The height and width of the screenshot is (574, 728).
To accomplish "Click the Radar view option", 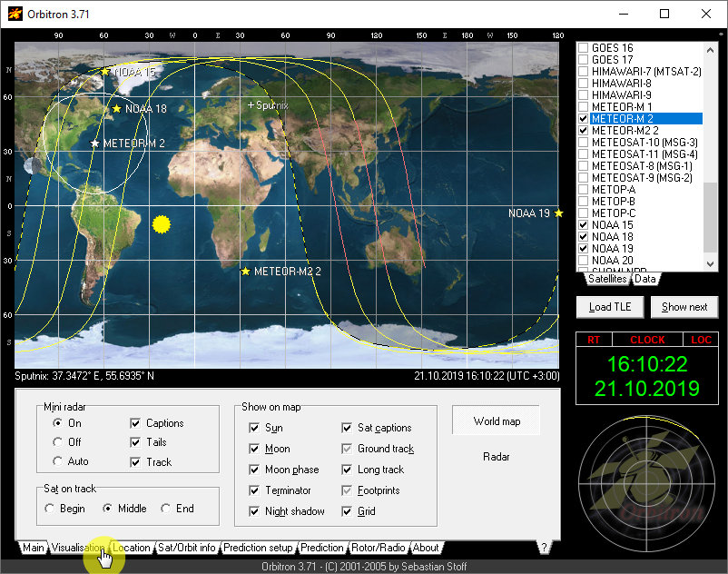I will [x=496, y=457].
